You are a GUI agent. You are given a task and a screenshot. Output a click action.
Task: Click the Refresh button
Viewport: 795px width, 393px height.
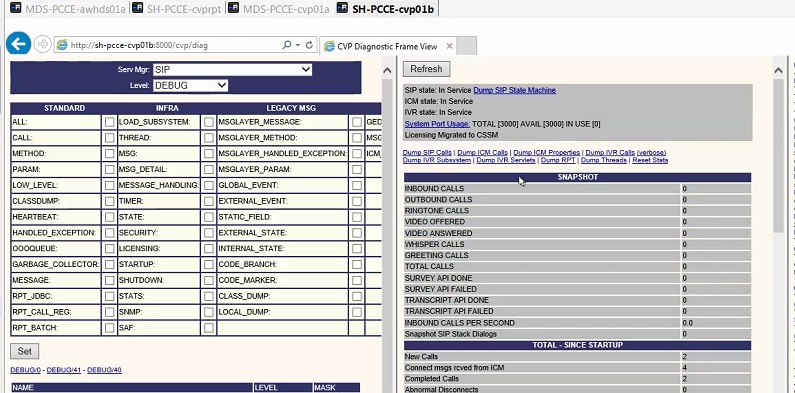pos(426,69)
